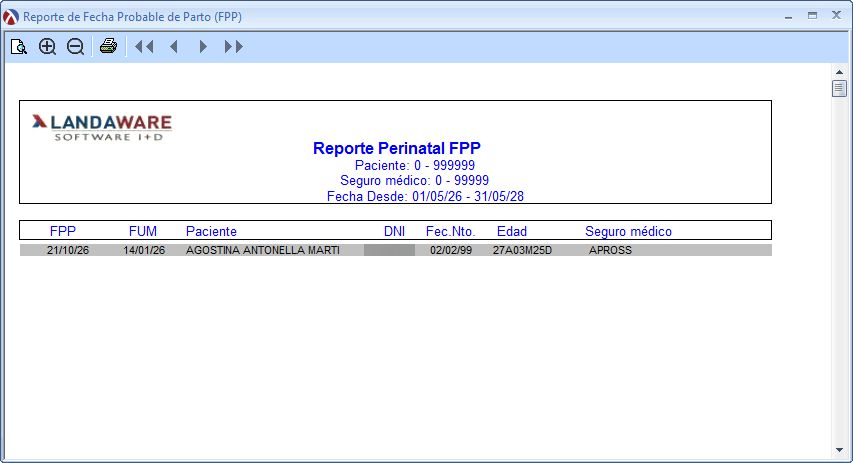The width and height of the screenshot is (853, 463).
Task: Click the vertical scrollbar thumb
Action: 839,88
